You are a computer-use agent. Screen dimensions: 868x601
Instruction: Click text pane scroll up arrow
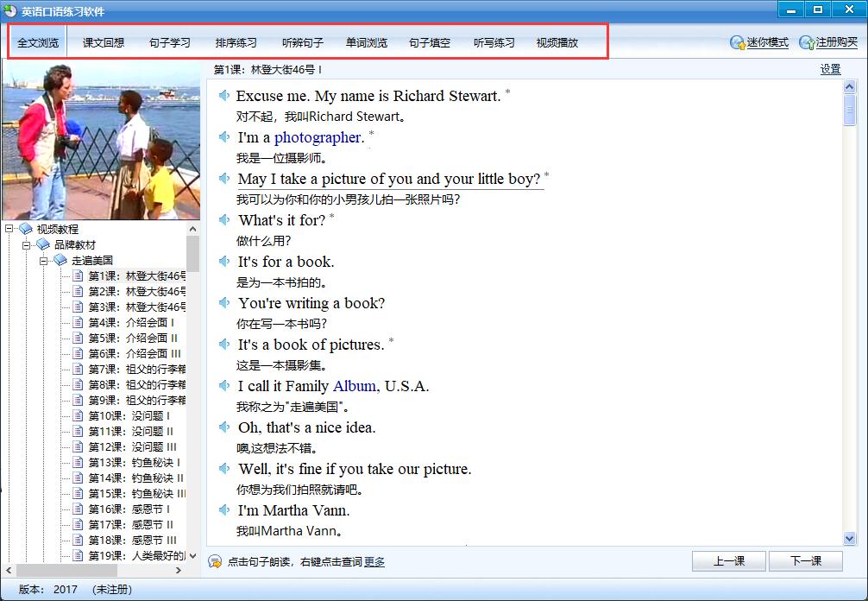click(x=849, y=86)
